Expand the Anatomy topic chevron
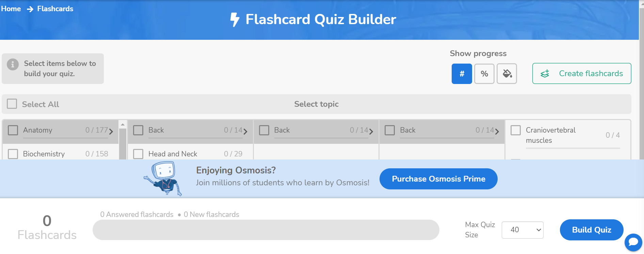This screenshot has width=644, height=254. 111,131
